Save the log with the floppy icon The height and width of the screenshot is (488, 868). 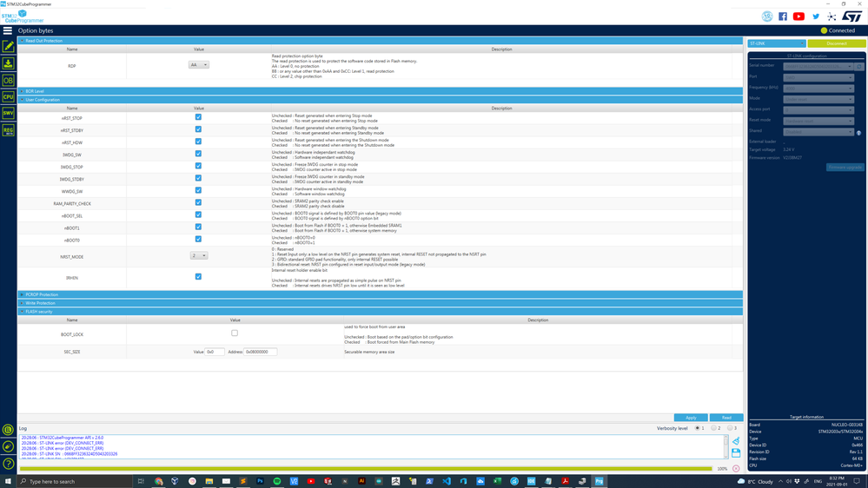pos(736,452)
